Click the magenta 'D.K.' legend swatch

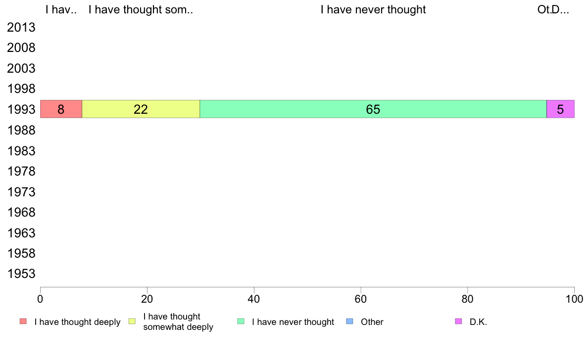pos(458,321)
